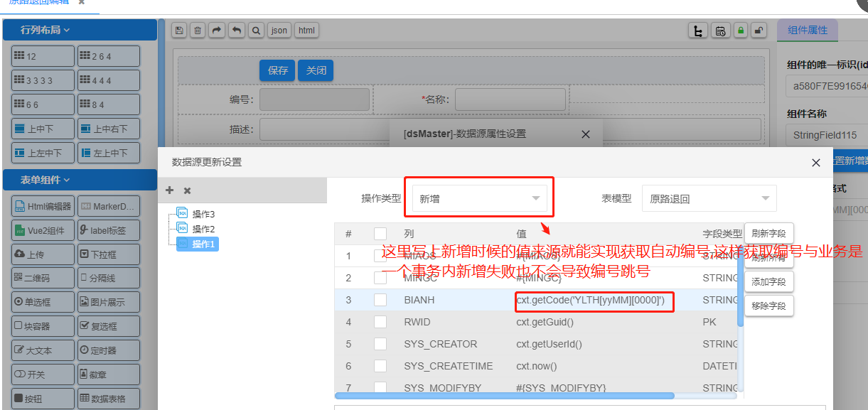
Task: Click the 添加字段 button
Action: (768, 281)
